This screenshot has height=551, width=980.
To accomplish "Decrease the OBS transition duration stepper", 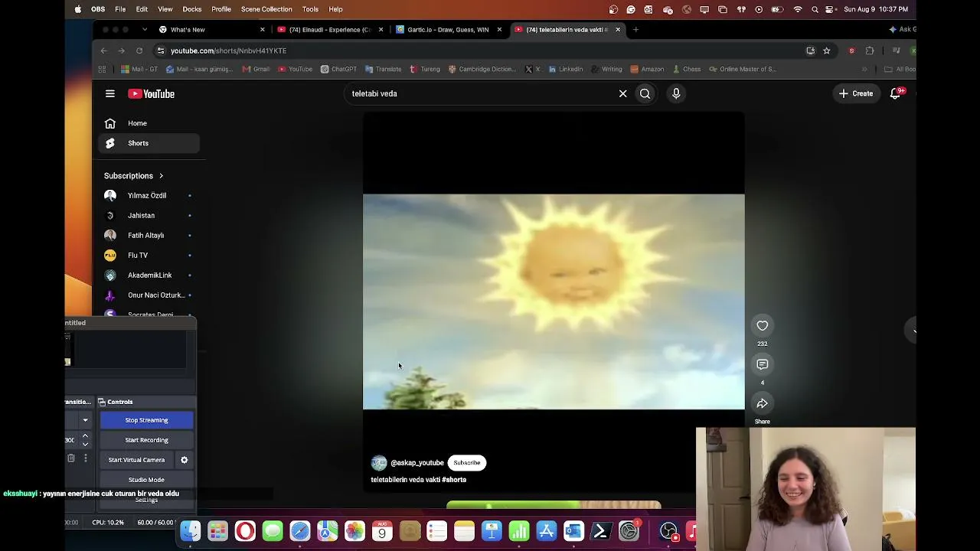I will tap(85, 444).
